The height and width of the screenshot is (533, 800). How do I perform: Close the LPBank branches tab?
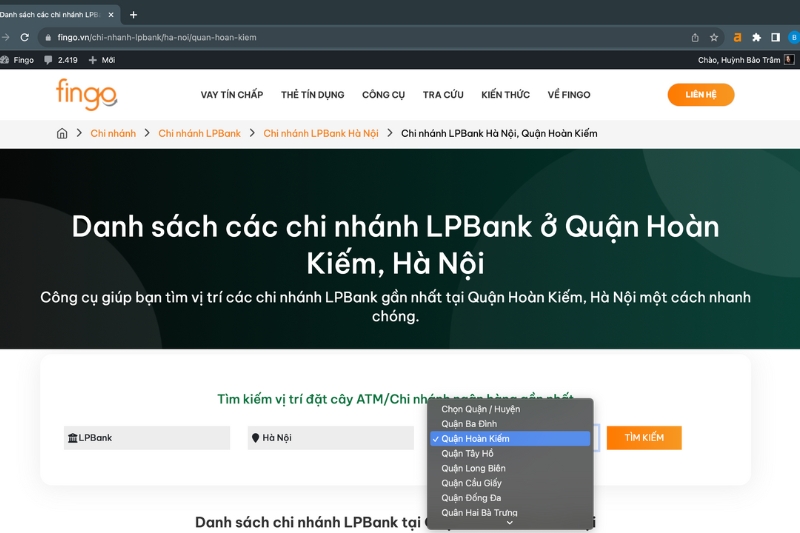111,15
